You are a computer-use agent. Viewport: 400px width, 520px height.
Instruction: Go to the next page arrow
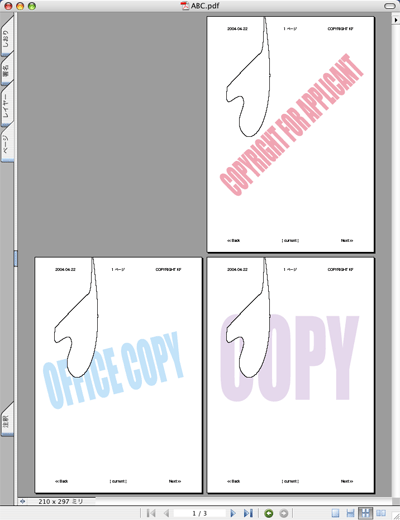coord(233,513)
